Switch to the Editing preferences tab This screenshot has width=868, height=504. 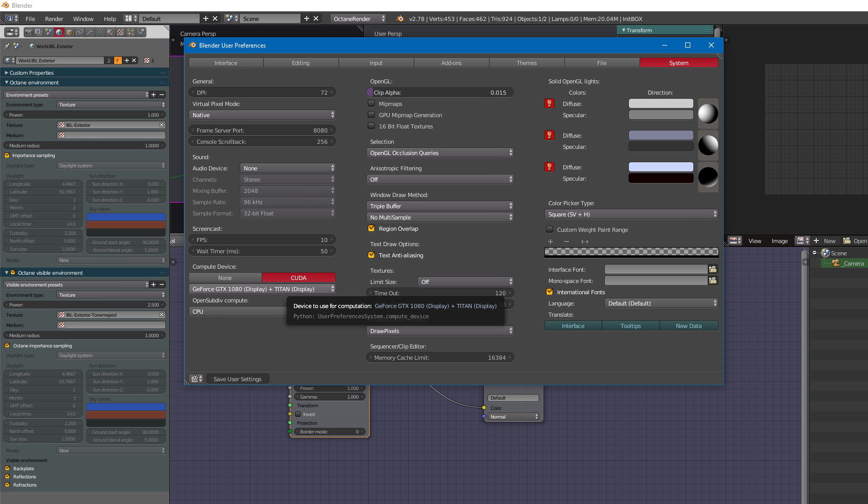coord(301,63)
